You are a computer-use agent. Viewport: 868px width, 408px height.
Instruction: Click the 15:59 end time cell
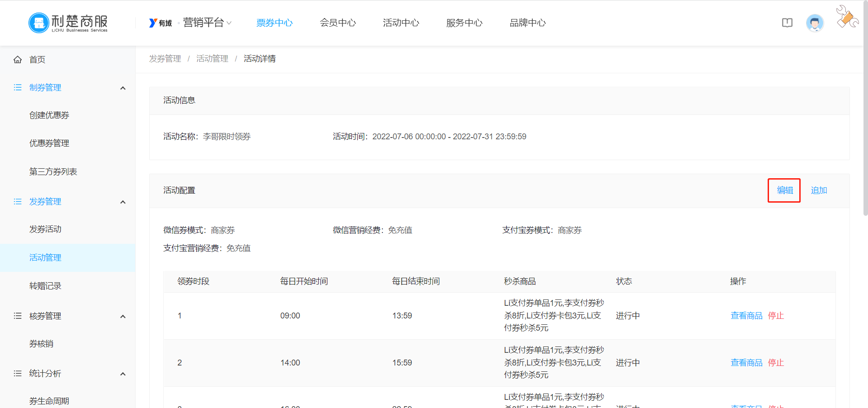(402, 363)
